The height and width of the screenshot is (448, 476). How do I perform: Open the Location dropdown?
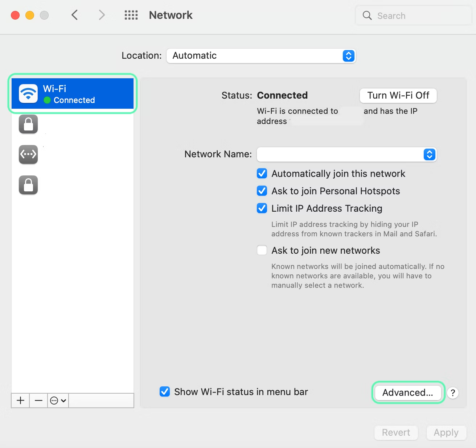[x=348, y=56]
